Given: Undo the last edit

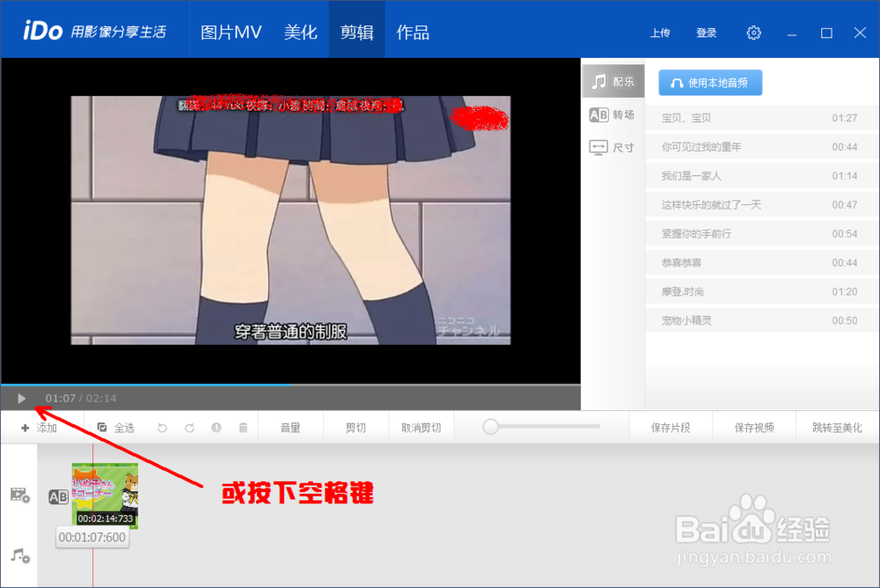Looking at the screenshot, I should tap(161, 427).
